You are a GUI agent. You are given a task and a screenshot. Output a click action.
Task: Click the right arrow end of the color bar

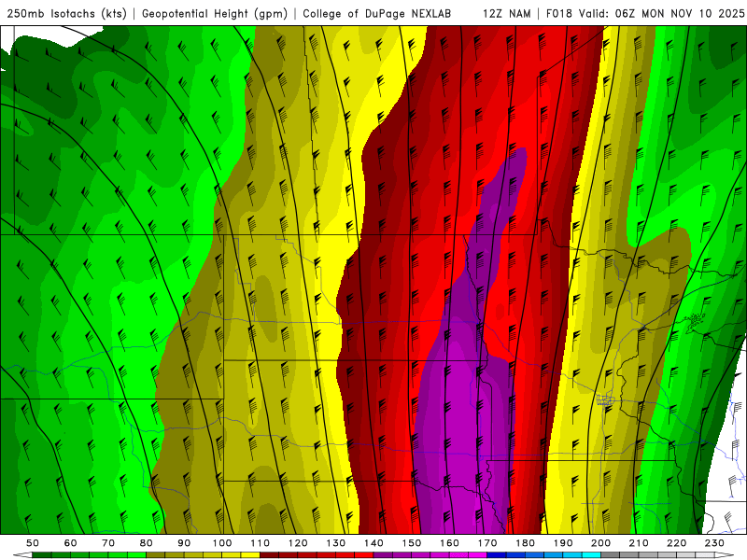tap(725, 554)
